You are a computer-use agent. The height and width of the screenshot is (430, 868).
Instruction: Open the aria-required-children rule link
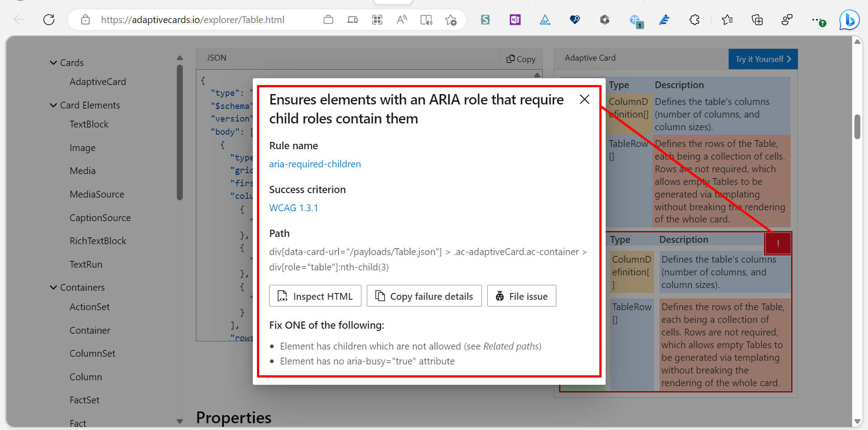click(x=315, y=164)
